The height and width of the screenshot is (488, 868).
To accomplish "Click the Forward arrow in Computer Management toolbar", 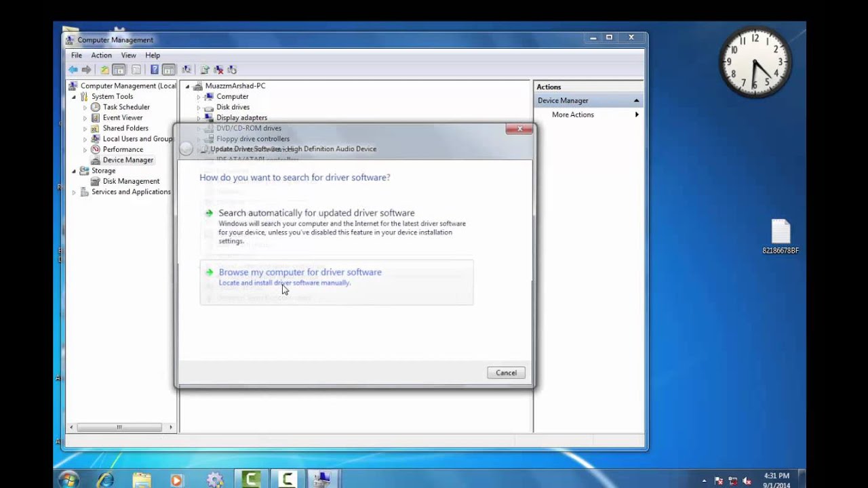I will 86,70.
